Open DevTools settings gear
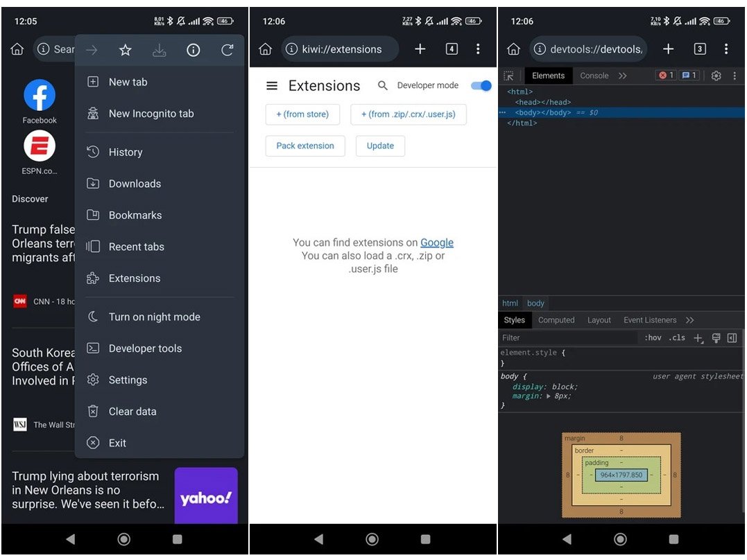The image size is (747, 560). 716,75
